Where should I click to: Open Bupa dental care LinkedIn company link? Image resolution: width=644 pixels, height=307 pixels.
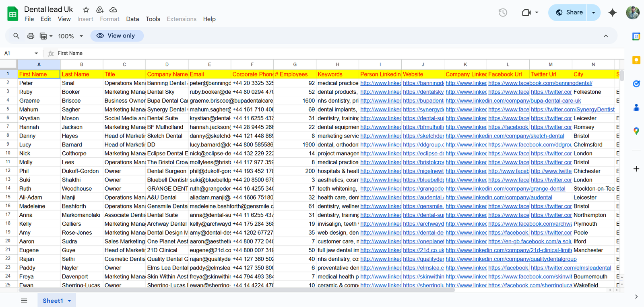point(513,101)
